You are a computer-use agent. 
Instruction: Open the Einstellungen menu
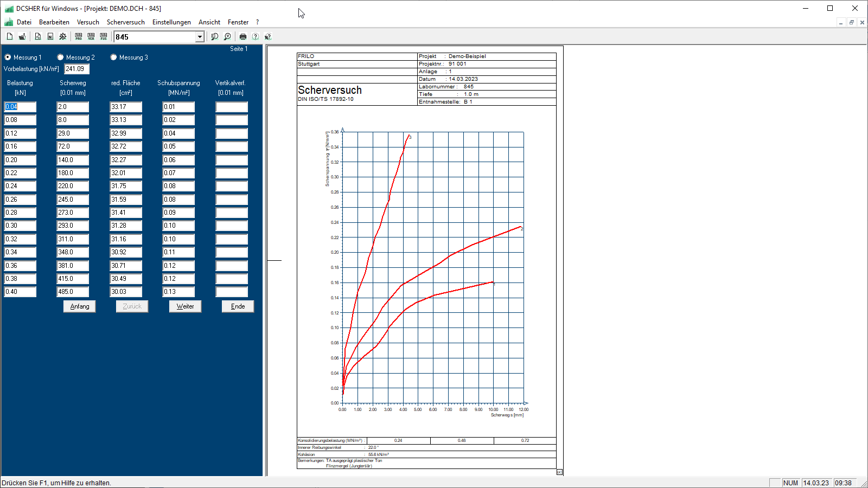point(171,22)
